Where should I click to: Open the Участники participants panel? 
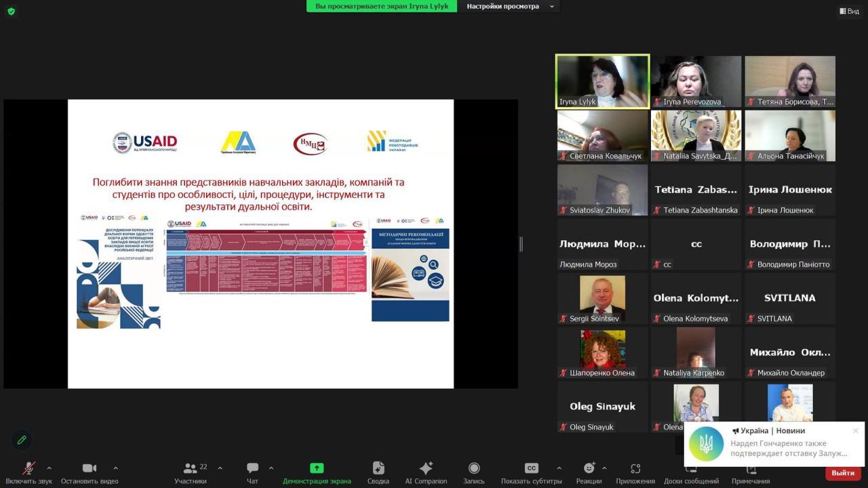point(191,469)
